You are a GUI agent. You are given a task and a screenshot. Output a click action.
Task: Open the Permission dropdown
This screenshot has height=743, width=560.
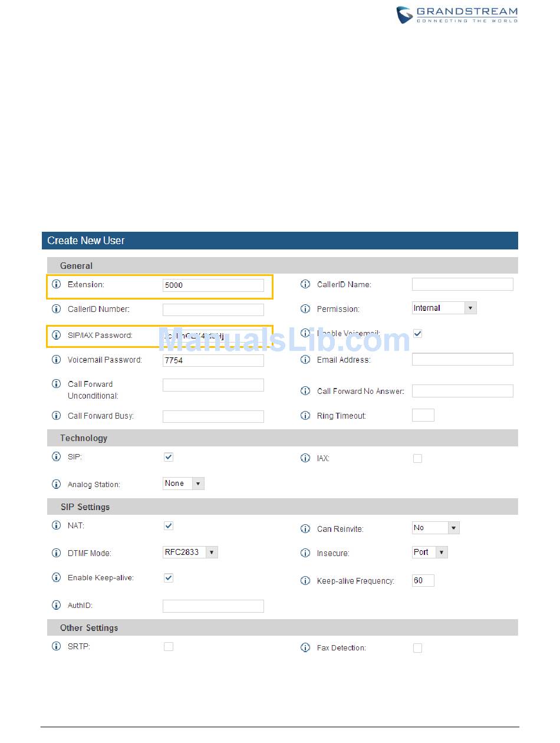click(444, 308)
